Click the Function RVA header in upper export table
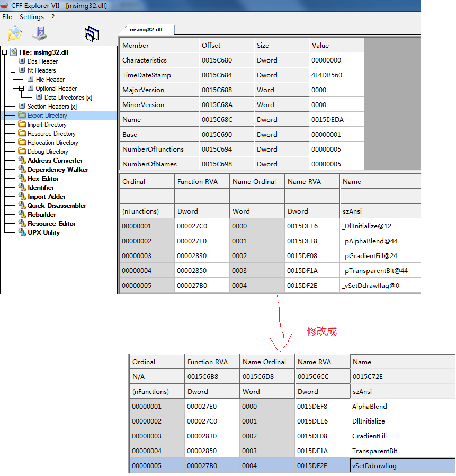This screenshot has height=476, width=456. 202,181
